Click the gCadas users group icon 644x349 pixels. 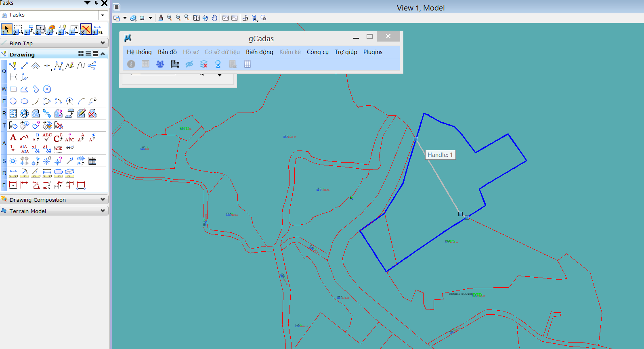pyautogui.click(x=160, y=64)
